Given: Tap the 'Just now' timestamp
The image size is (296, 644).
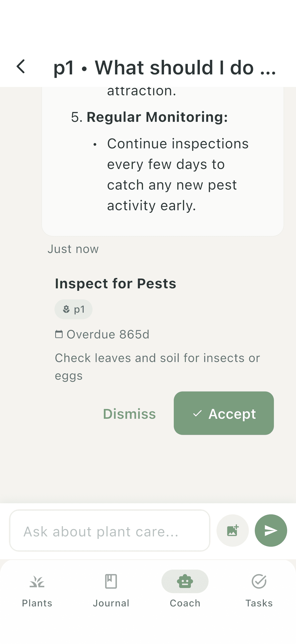Looking at the screenshot, I should click(73, 249).
